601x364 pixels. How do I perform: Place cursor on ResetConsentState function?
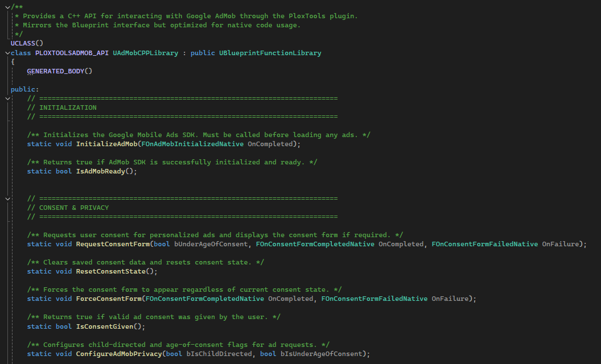click(x=110, y=271)
